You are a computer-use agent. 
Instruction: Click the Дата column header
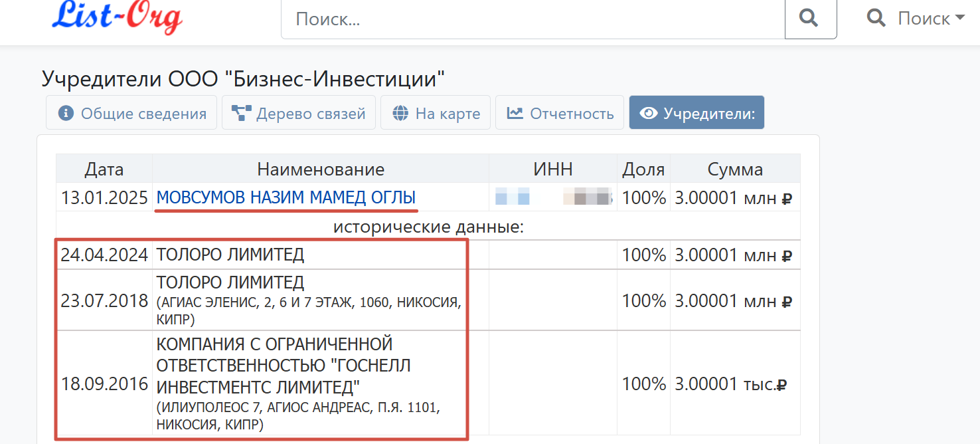(104, 169)
